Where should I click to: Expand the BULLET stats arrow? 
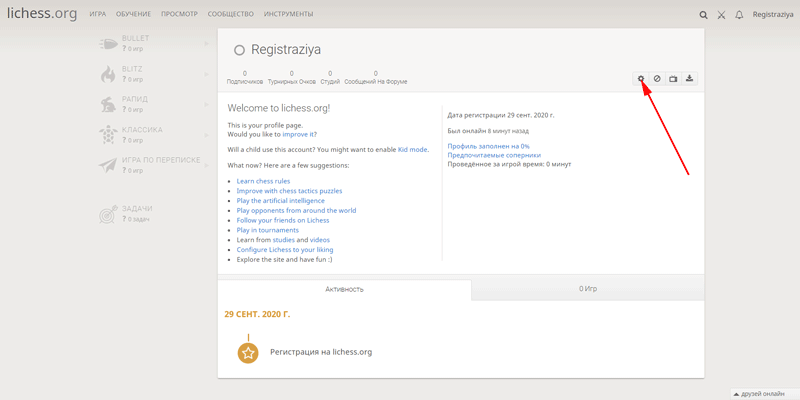click(207, 44)
